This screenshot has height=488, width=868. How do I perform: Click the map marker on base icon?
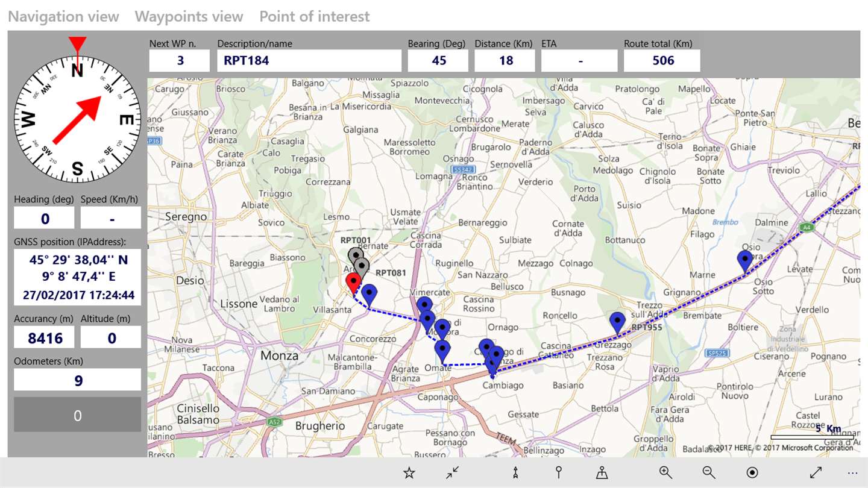click(x=602, y=473)
